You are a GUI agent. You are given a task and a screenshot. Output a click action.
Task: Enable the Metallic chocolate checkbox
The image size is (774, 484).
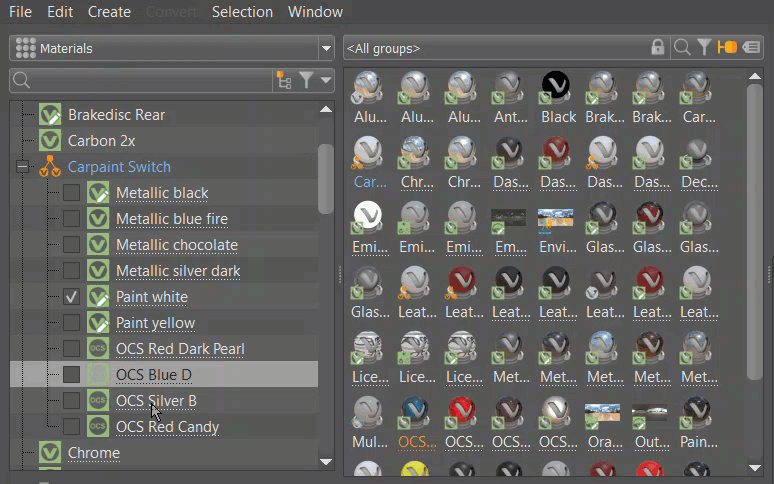tap(71, 245)
